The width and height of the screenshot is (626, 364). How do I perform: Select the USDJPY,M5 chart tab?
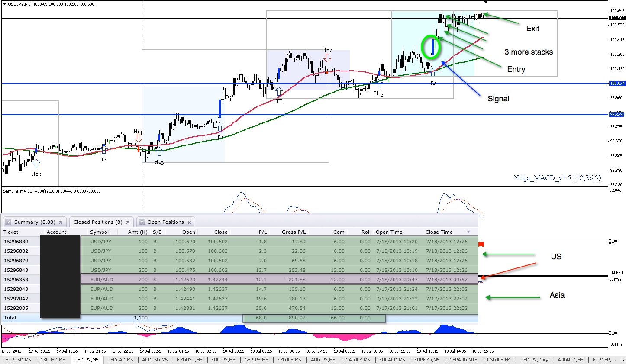click(87, 360)
